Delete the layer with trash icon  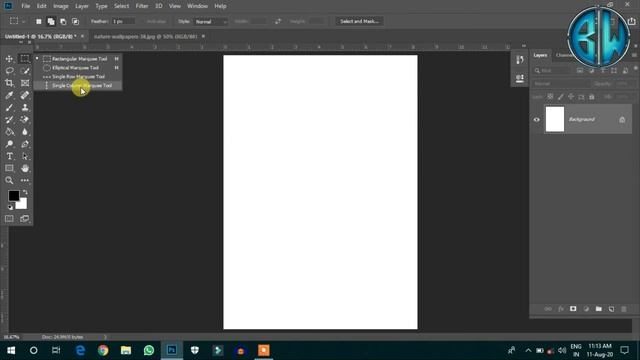pyautogui.click(x=624, y=309)
